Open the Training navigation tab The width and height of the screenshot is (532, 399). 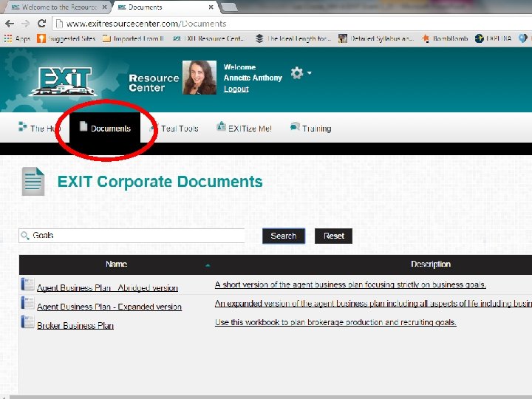pos(311,128)
